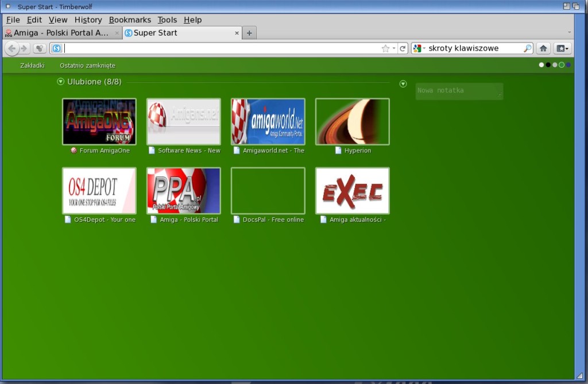Image resolution: width=588 pixels, height=384 pixels.
Task: Click the page icon beside Software News label
Action: 152,151
